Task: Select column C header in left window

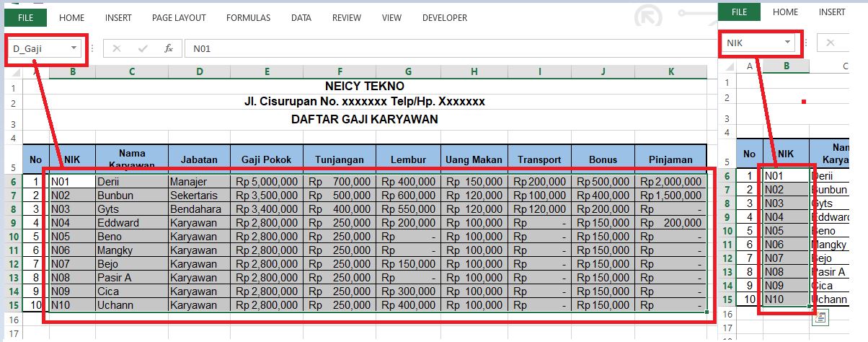Action: (x=132, y=71)
